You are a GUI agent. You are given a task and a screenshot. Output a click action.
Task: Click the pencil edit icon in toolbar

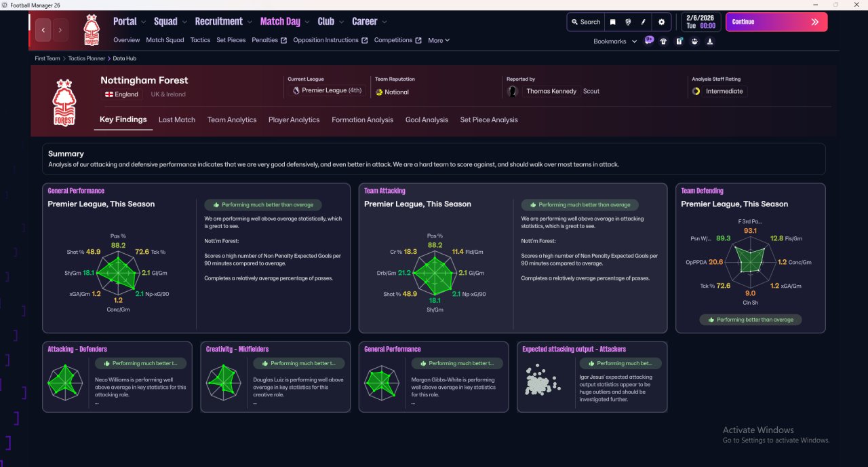[643, 22]
